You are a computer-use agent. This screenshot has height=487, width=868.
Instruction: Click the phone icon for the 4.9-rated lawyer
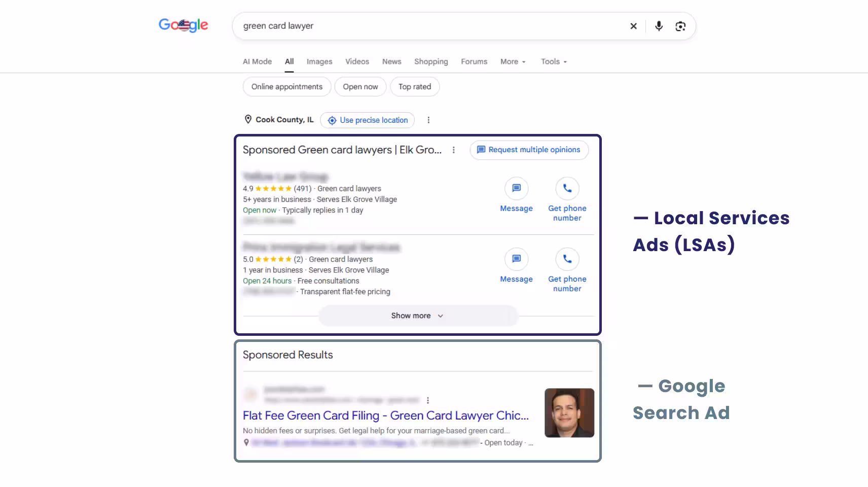tap(567, 188)
